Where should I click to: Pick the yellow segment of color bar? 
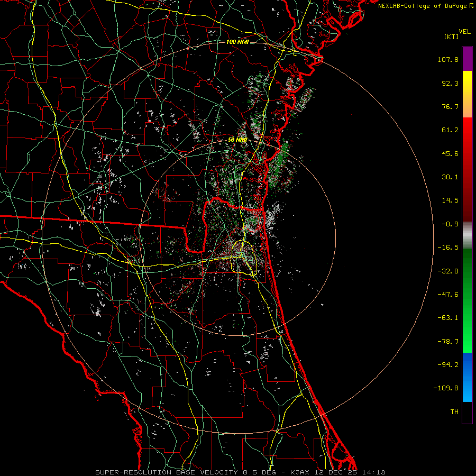coord(467,94)
